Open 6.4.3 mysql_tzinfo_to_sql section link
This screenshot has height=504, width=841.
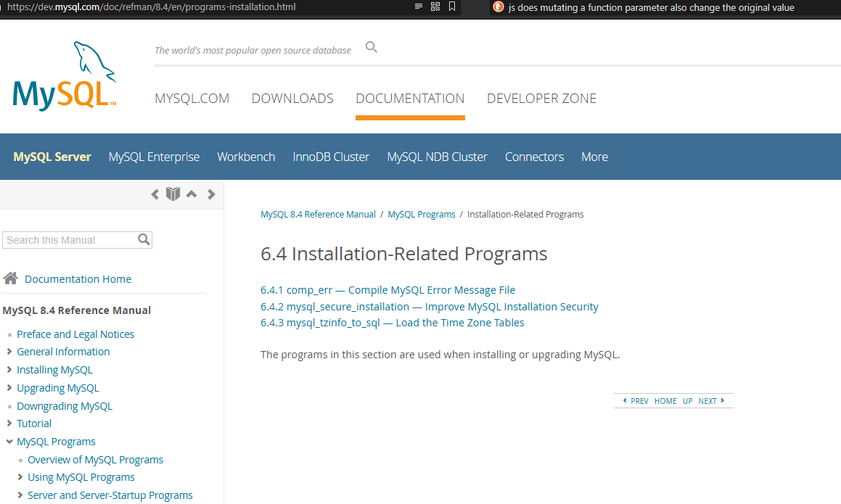tap(392, 323)
